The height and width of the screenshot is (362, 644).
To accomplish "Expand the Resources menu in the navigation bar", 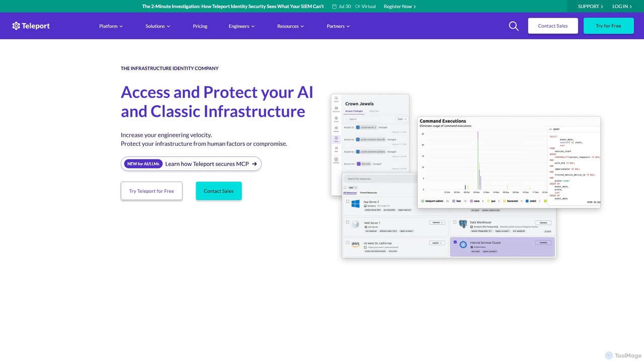I will pos(290,26).
